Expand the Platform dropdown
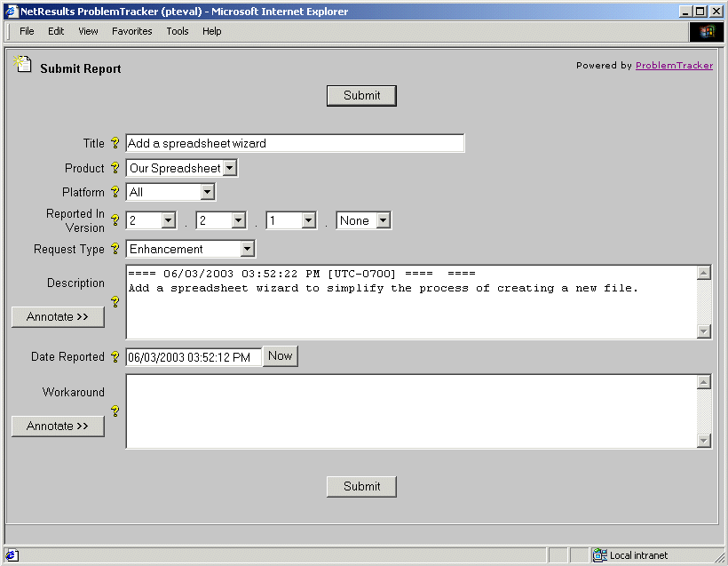The height and width of the screenshot is (566, 728). pyautogui.click(x=207, y=192)
